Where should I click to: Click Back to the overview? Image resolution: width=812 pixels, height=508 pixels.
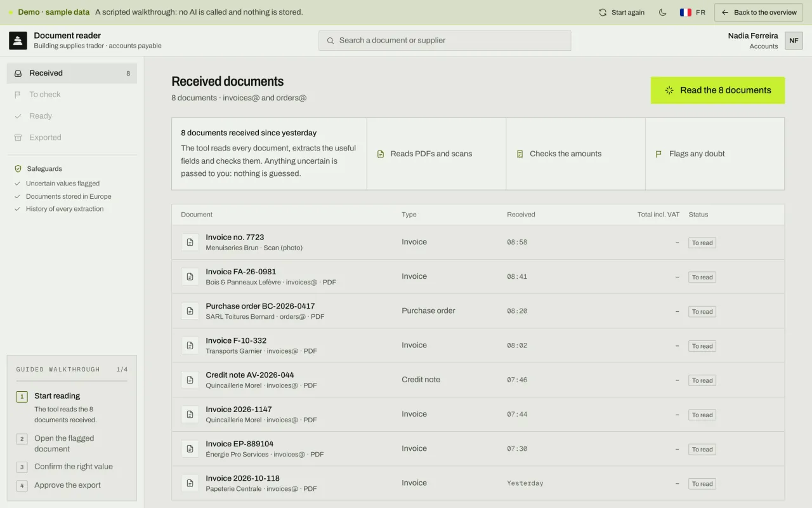click(x=759, y=12)
